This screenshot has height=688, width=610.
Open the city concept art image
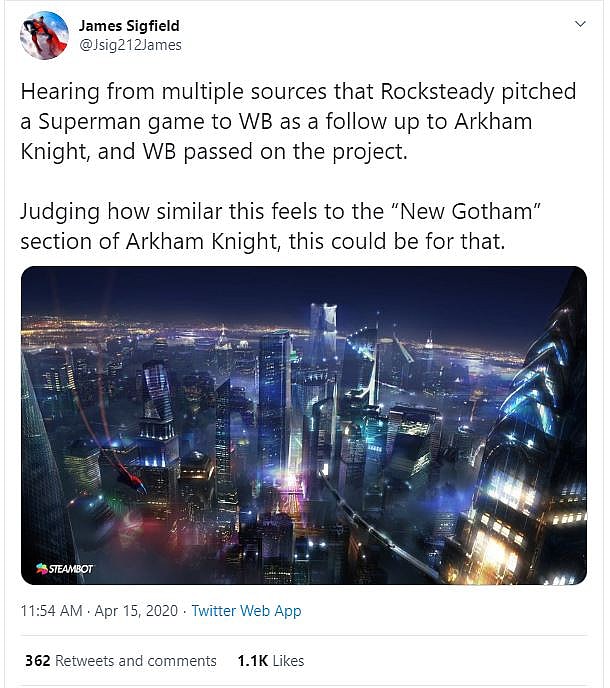point(304,425)
